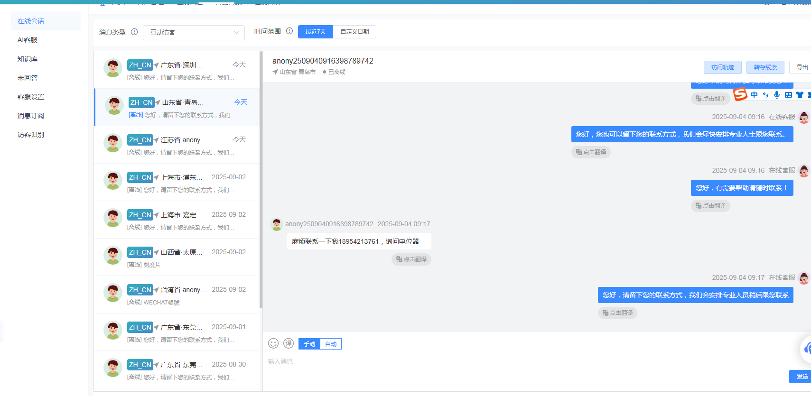This screenshot has height=396, width=811.
Task: Click the avatar of the 广东省·深圳 conversation
Action: tap(113, 68)
